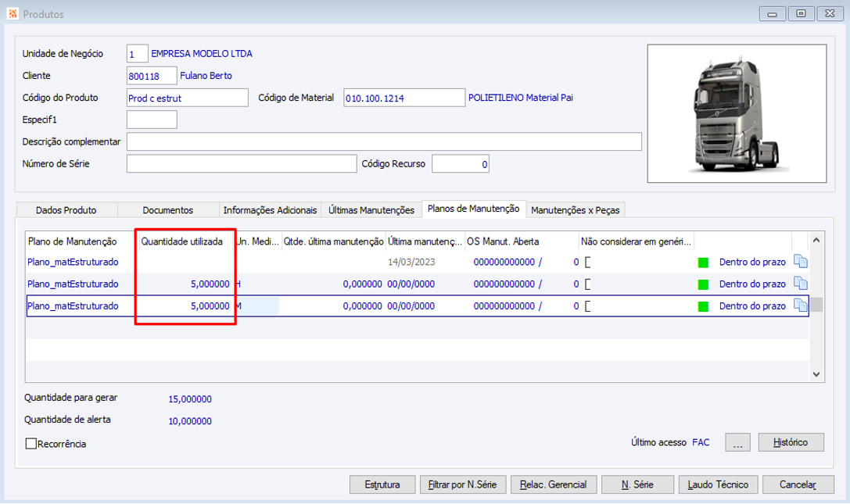Check 'Não considerar' box in 14/03/2023 row
The image size is (850, 504).
[x=587, y=263]
